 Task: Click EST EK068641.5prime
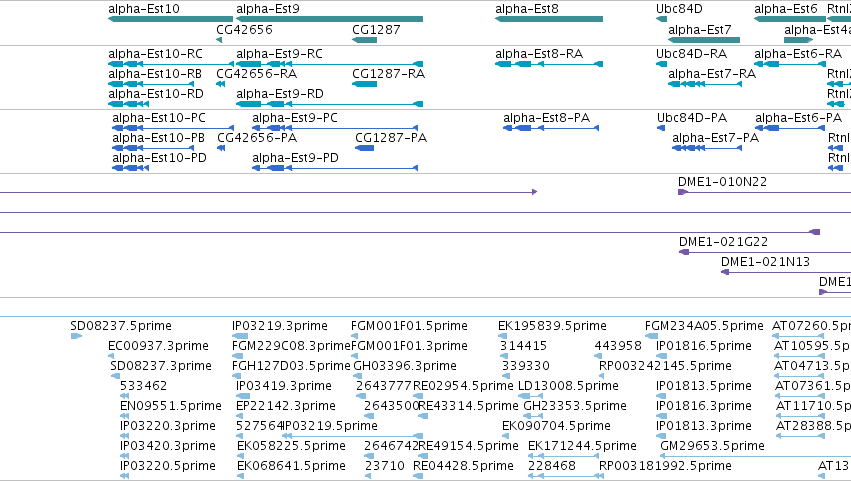tap(241, 476)
